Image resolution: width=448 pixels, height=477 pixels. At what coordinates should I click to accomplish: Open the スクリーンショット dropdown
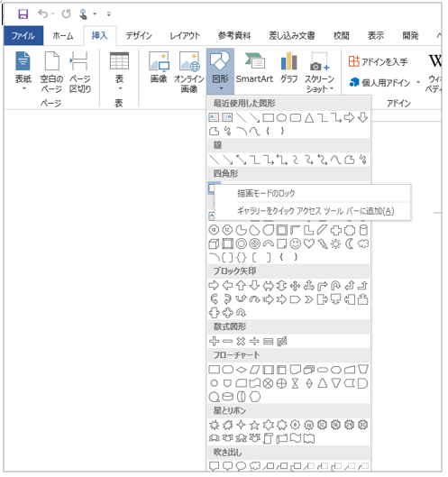tap(319, 72)
